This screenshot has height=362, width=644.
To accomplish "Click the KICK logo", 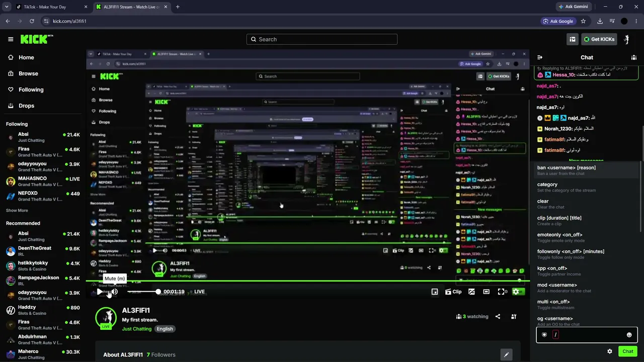I will pyautogui.click(x=37, y=39).
